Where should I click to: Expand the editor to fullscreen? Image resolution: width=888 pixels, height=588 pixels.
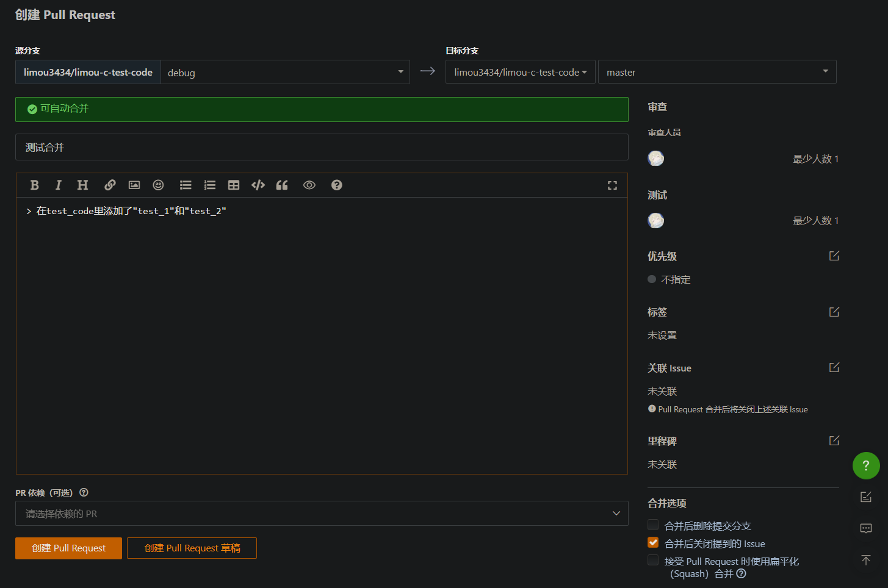coord(612,185)
